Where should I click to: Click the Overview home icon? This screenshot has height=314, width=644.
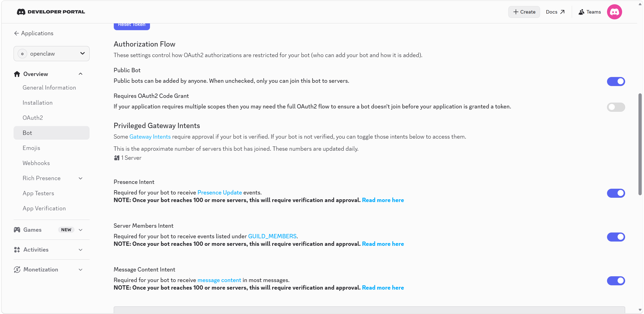pos(17,74)
